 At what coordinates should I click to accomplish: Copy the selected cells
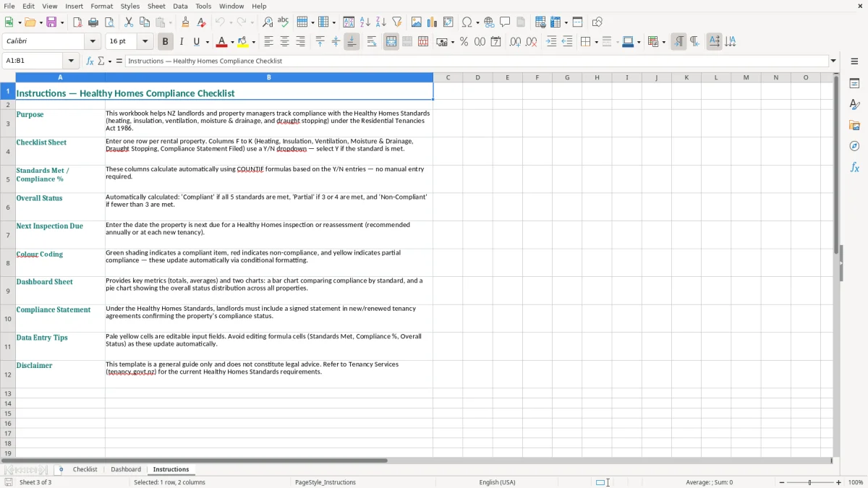pyautogui.click(x=145, y=22)
